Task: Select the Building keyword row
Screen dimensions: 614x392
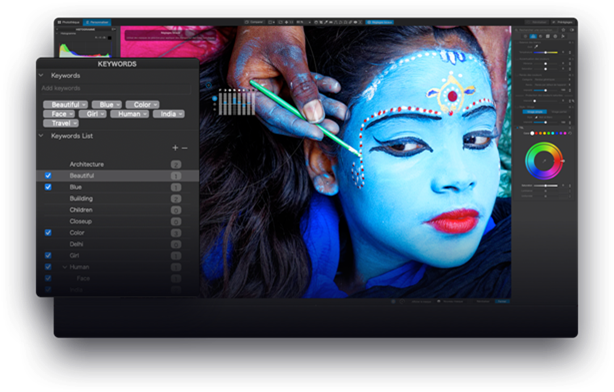Action: pyautogui.click(x=117, y=198)
